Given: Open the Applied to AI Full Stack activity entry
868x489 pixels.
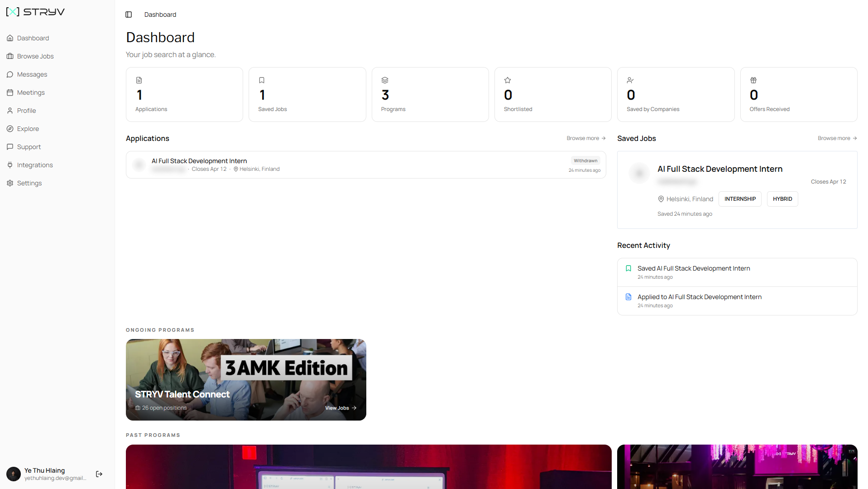Looking at the screenshot, I should pyautogui.click(x=737, y=301).
